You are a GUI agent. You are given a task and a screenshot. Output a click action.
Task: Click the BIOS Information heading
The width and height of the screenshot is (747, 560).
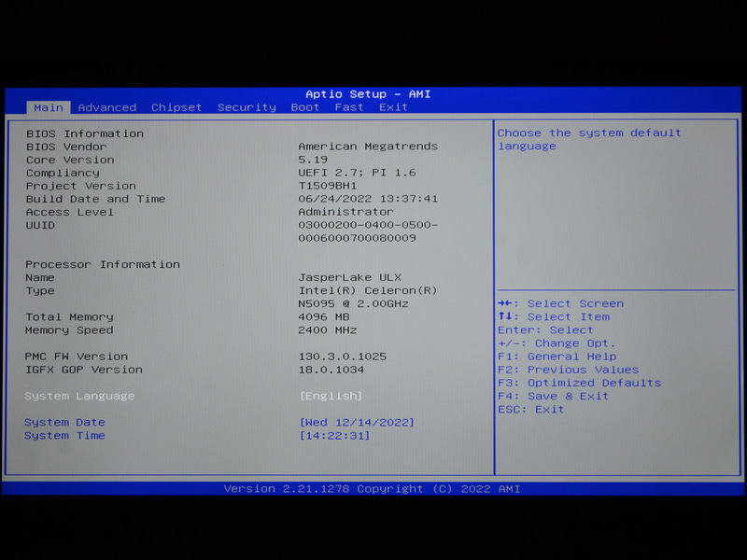coord(85,133)
